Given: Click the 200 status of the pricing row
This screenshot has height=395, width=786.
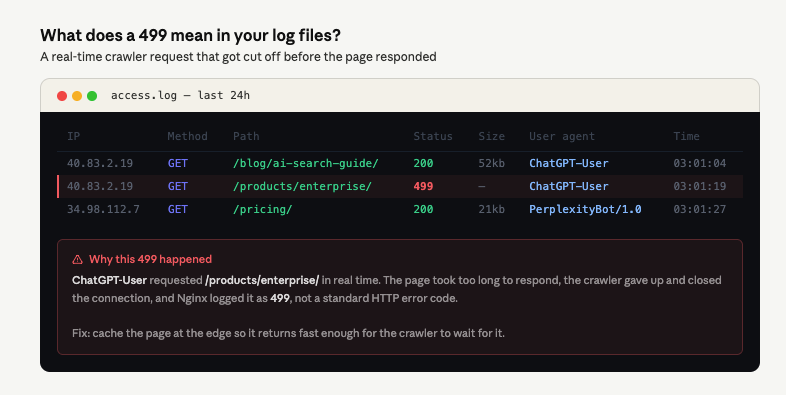Looking at the screenshot, I should tap(423, 209).
